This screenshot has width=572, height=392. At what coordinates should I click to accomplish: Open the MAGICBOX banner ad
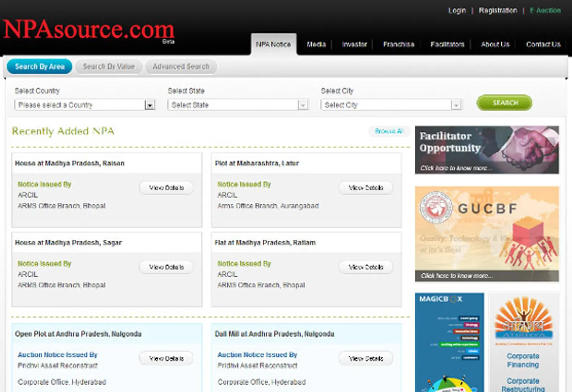click(449, 342)
